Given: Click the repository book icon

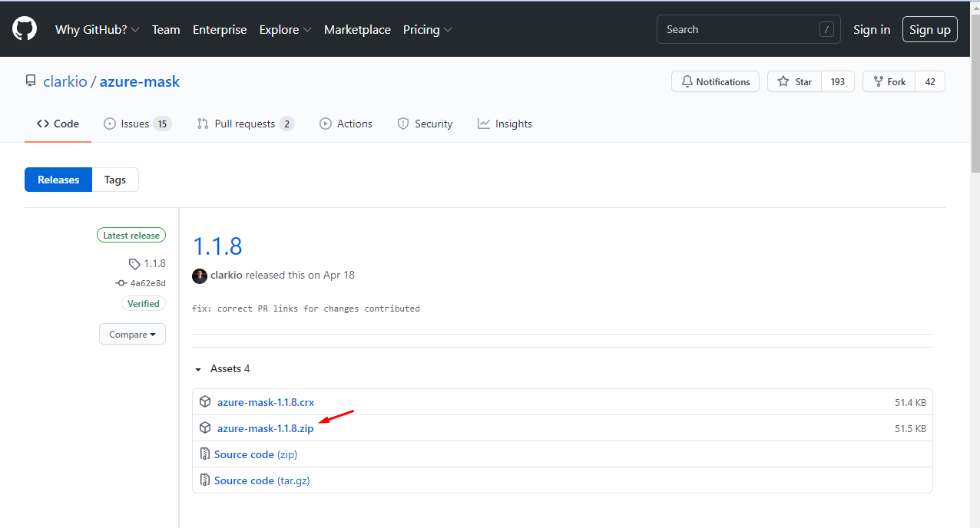Looking at the screenshot, I should point(31,81).
